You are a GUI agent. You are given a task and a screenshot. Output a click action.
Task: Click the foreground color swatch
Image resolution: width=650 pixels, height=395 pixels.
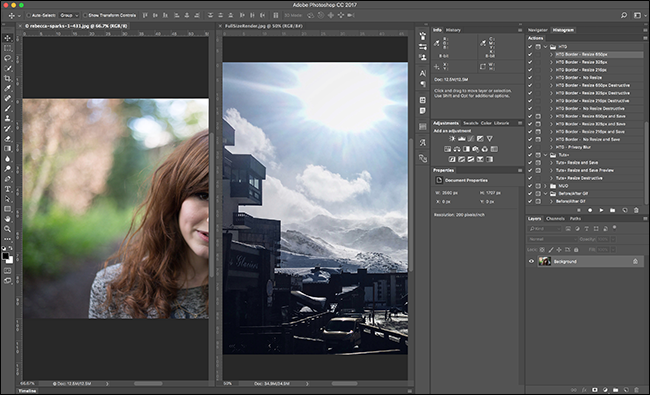(x=5, y=256)
